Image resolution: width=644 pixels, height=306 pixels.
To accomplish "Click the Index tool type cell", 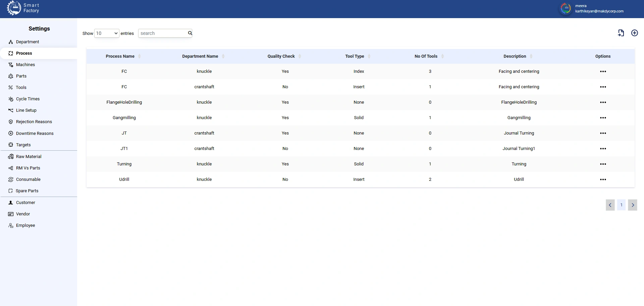I will point(359,71).
